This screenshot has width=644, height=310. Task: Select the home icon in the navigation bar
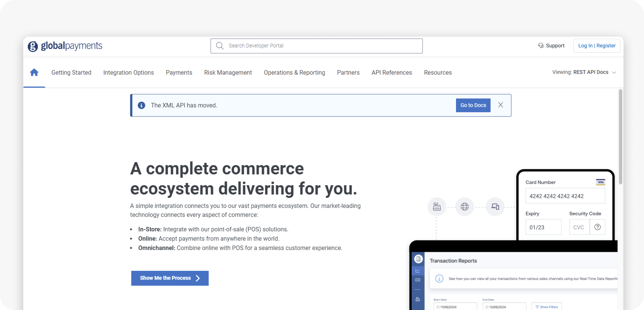34,72
